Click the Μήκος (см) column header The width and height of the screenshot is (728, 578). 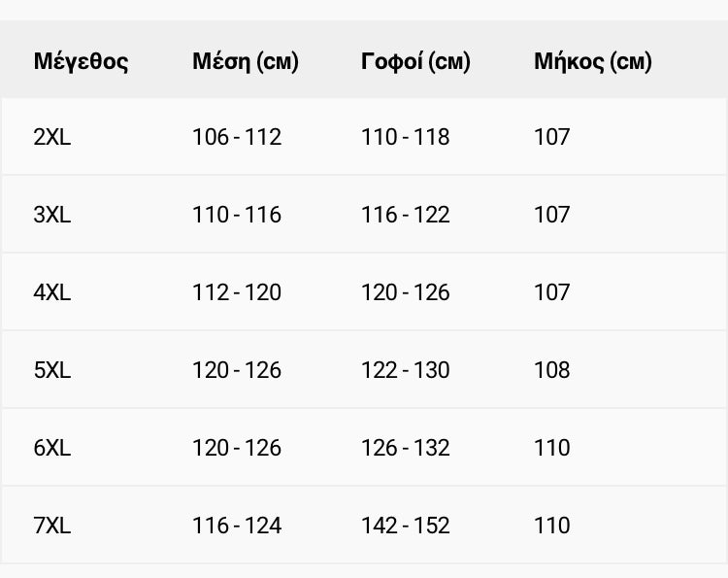[x=593, y=62]
